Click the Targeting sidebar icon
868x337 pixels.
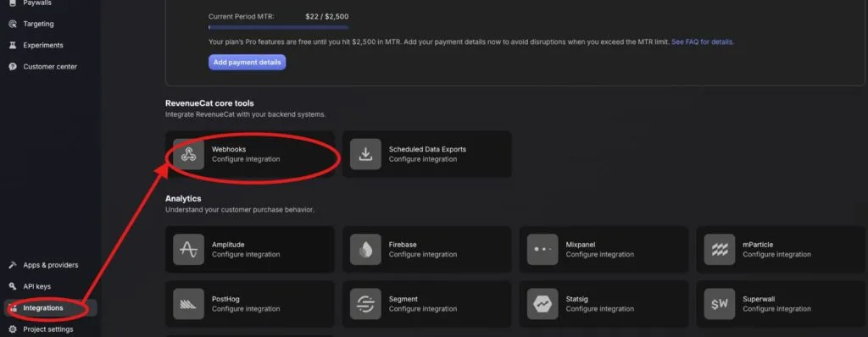[x=13, y=24]
